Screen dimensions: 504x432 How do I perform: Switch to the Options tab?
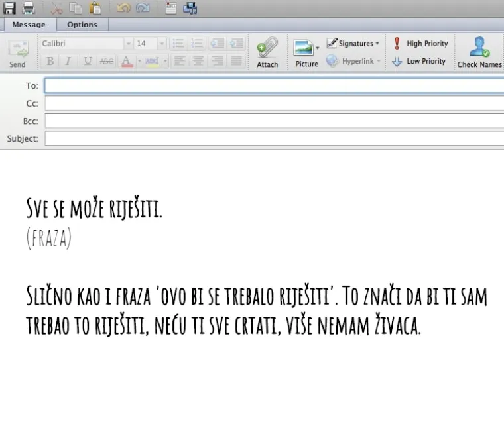tap(82, 25)
